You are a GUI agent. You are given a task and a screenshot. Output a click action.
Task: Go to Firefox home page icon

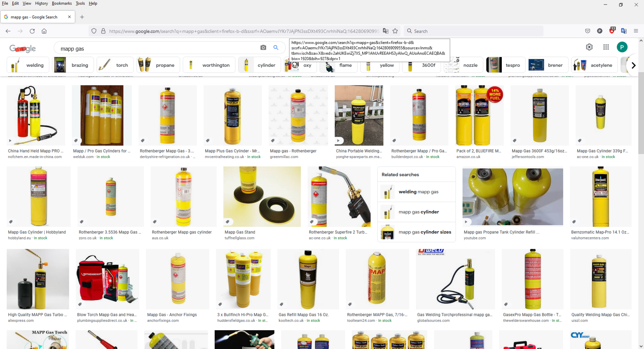44,31
